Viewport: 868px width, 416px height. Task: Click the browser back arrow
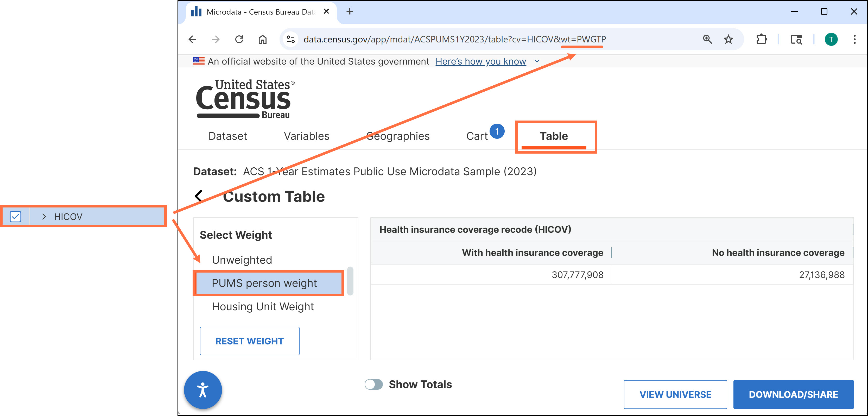point(192,40)
